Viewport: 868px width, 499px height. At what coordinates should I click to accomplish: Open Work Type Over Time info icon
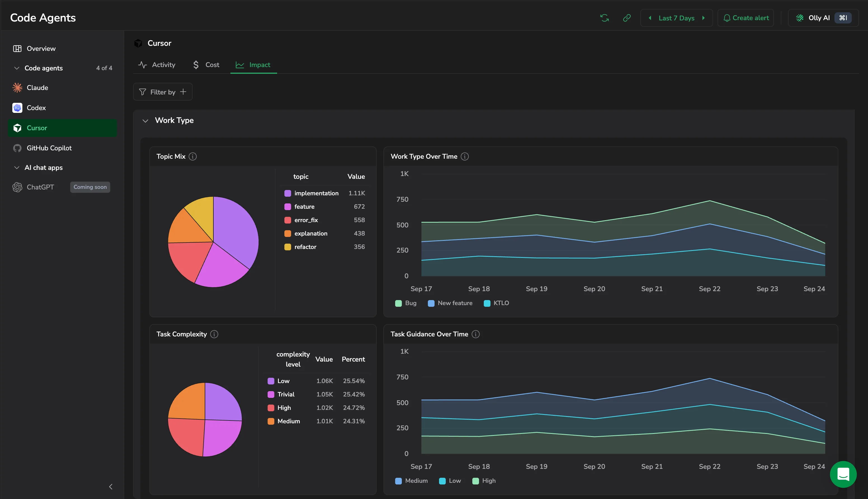coord(465,156)
